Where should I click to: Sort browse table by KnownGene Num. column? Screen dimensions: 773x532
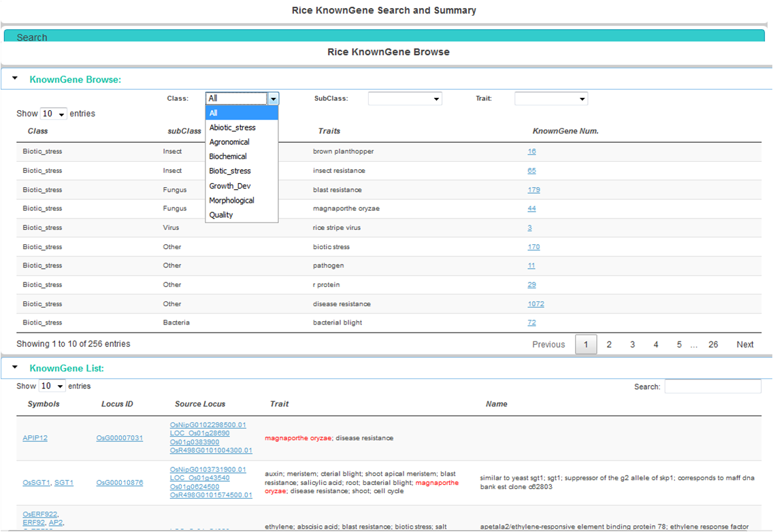point(565,131)
